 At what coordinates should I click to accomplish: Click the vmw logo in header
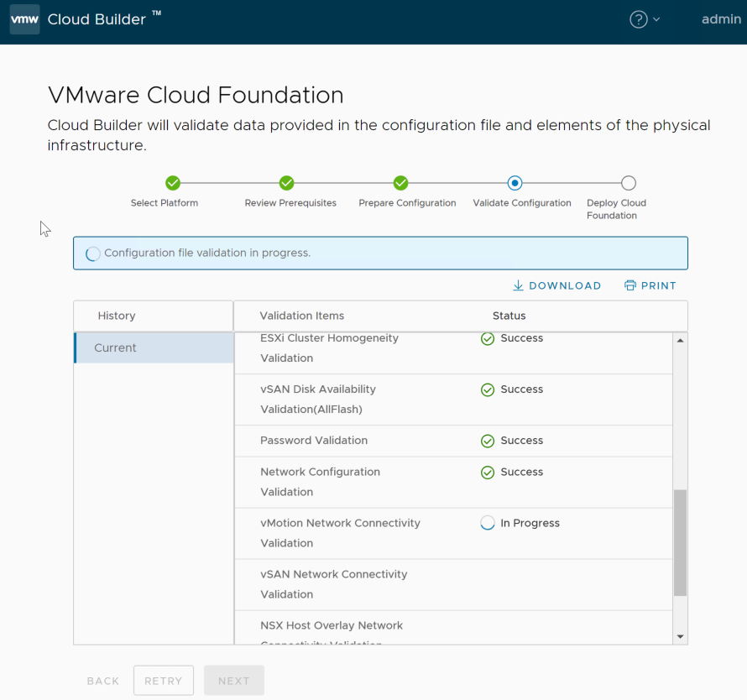(x=25, y=19)
